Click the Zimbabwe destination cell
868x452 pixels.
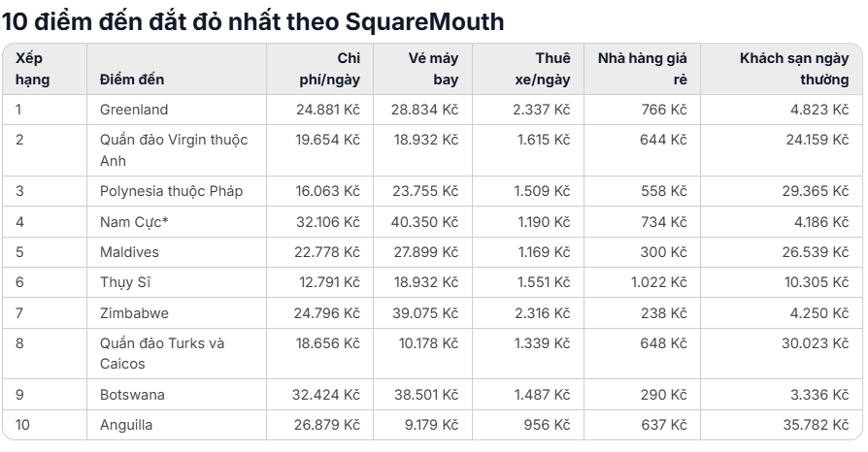point(177,313)
